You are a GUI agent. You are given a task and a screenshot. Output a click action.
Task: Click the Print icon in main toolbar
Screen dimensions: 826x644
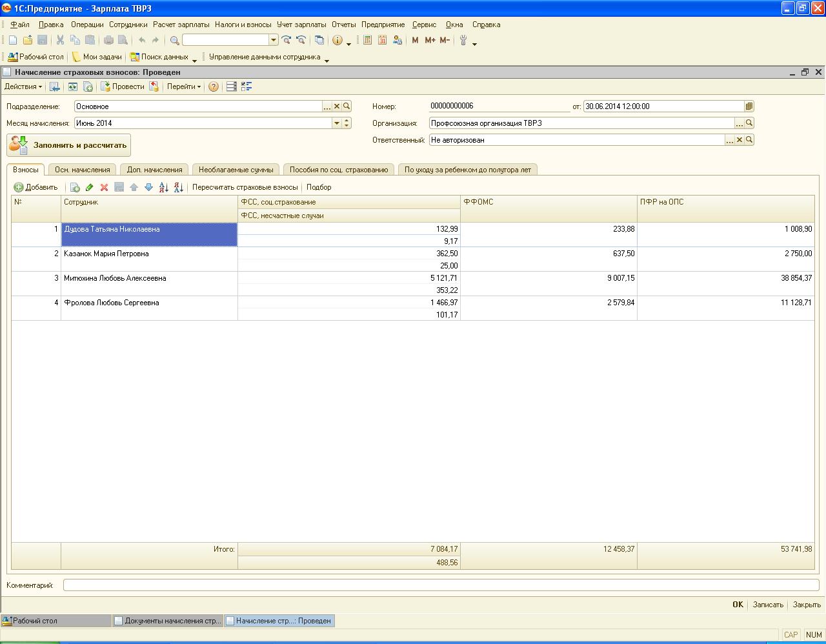pos(108,40)
